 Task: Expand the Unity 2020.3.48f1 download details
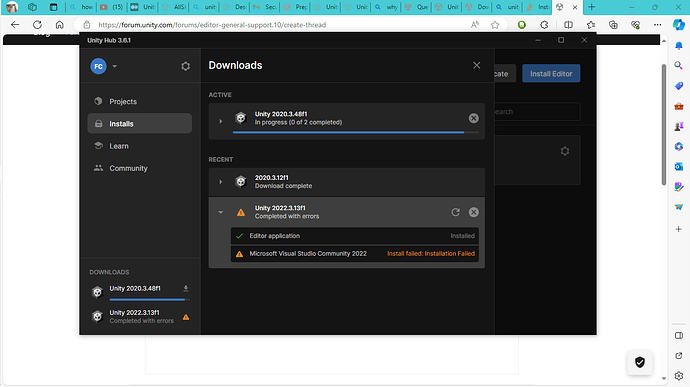tap(220, 121)
